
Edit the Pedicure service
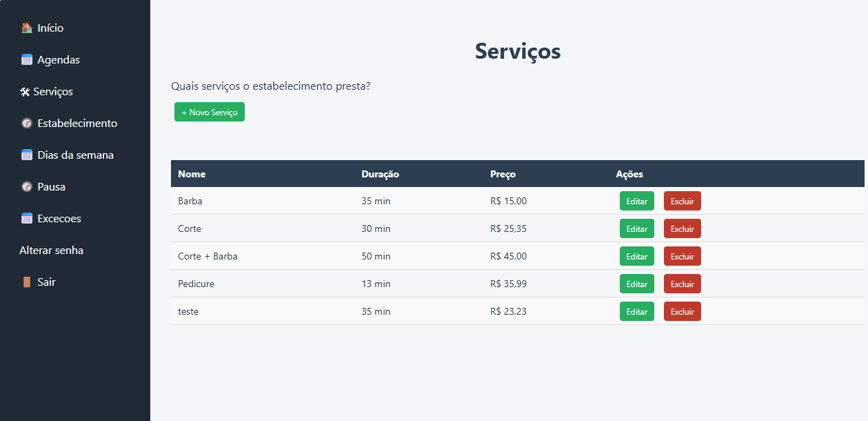tap(637, 284)
